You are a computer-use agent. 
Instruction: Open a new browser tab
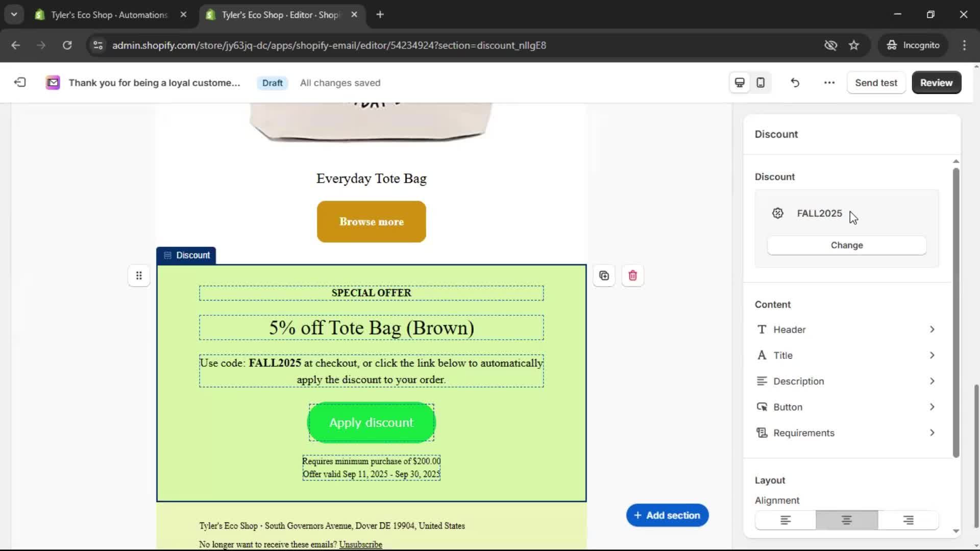[380, 15]
